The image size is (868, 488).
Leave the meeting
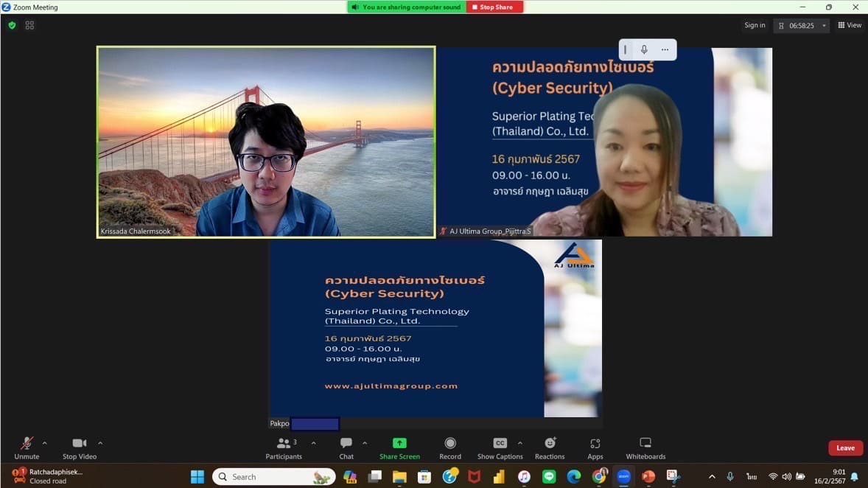pos(845,448)
